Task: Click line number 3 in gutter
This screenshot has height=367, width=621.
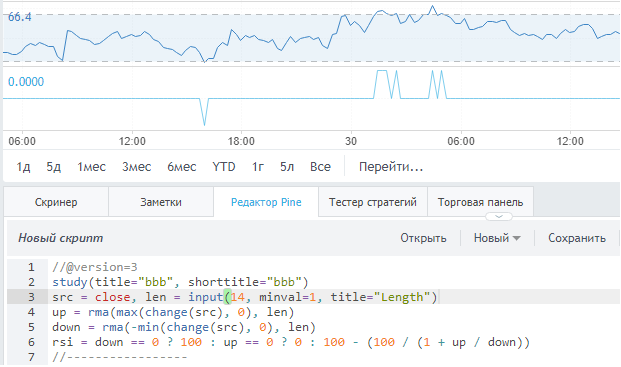Action: pos(31,297)
